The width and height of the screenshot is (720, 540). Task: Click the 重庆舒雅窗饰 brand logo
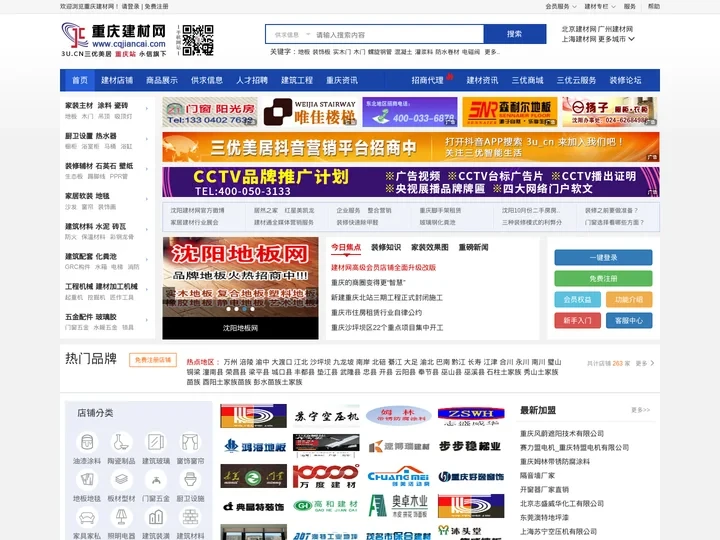(x=471, y=476)
